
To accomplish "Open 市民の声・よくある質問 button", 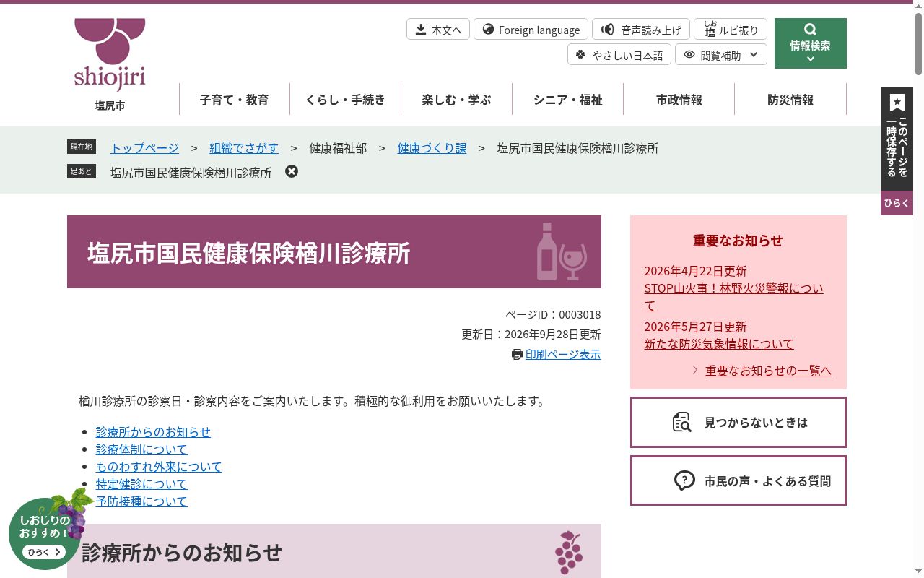I will coord(738,480).
